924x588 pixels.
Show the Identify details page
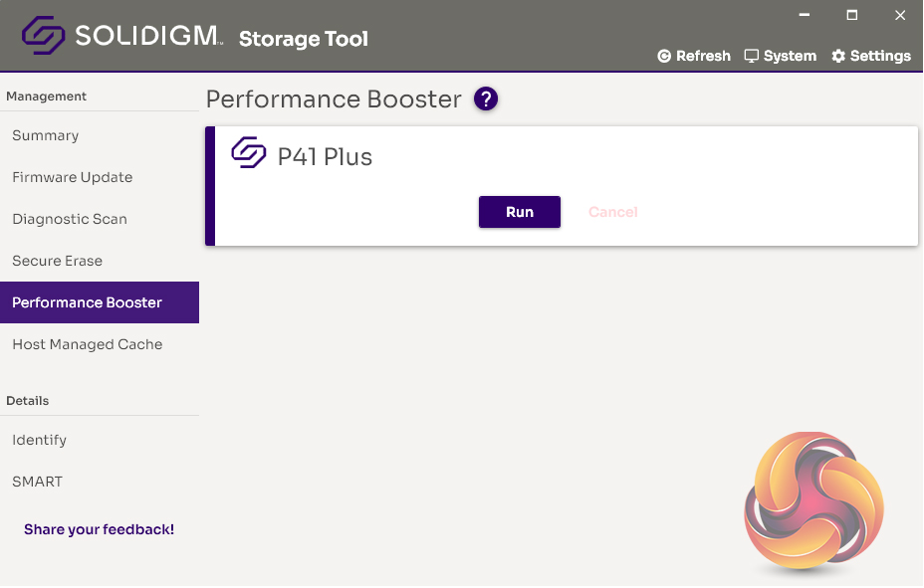[x=40, y=440]
